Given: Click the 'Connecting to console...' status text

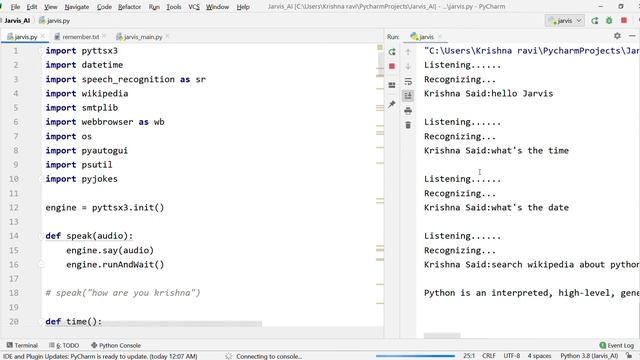Looking at the screenshot, I should (269, 356).
